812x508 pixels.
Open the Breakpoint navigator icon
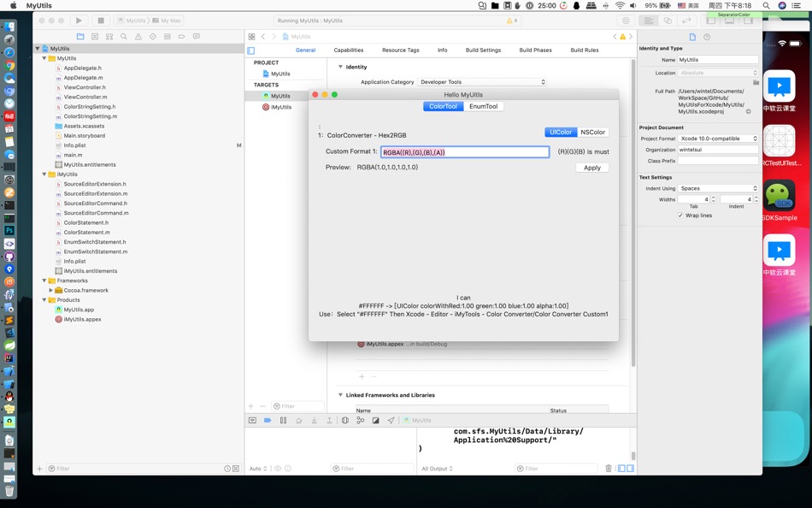[182, 37]
